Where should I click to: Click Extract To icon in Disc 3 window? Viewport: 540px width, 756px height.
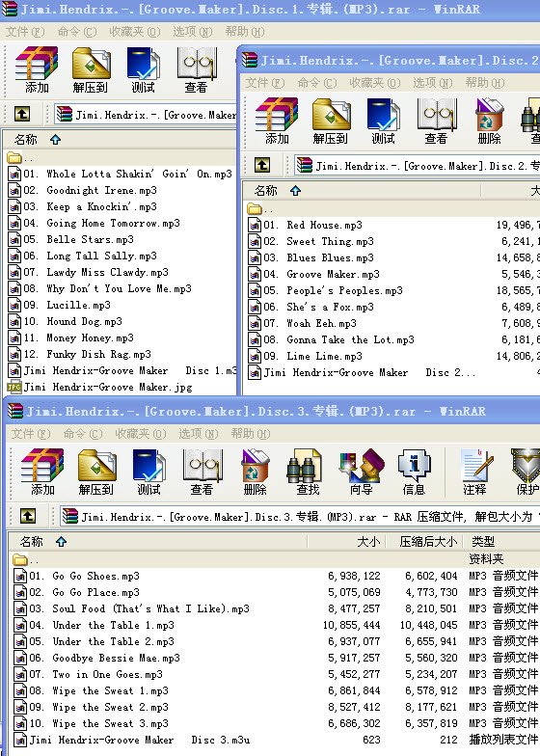click(x=96, y=472)
